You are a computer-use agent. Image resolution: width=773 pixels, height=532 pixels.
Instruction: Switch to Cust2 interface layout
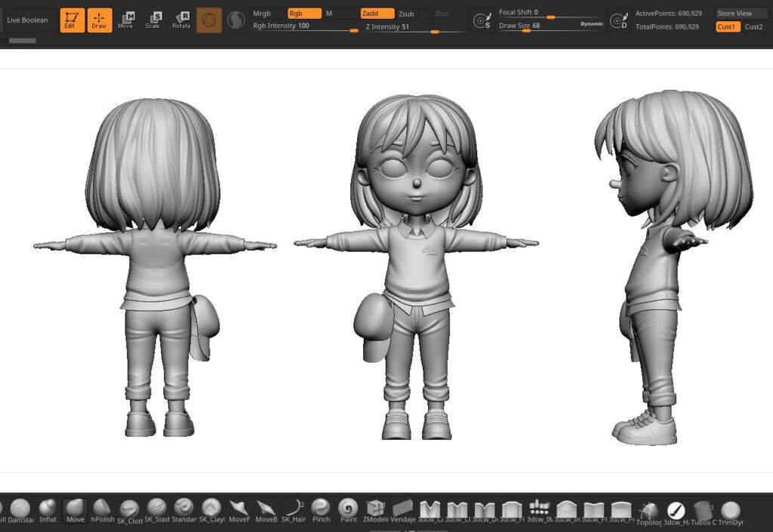(x=753, y=26)
